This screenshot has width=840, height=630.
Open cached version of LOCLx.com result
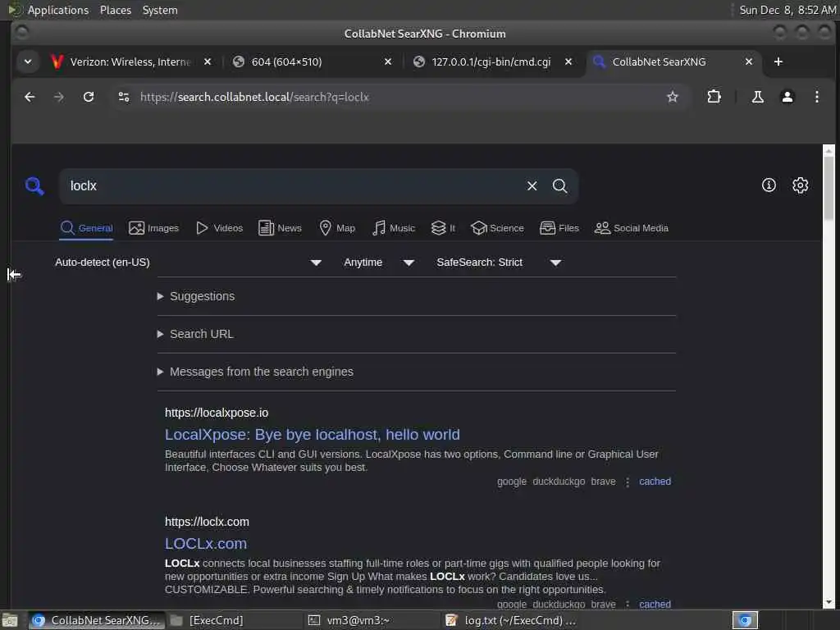(x=655, y=604)
